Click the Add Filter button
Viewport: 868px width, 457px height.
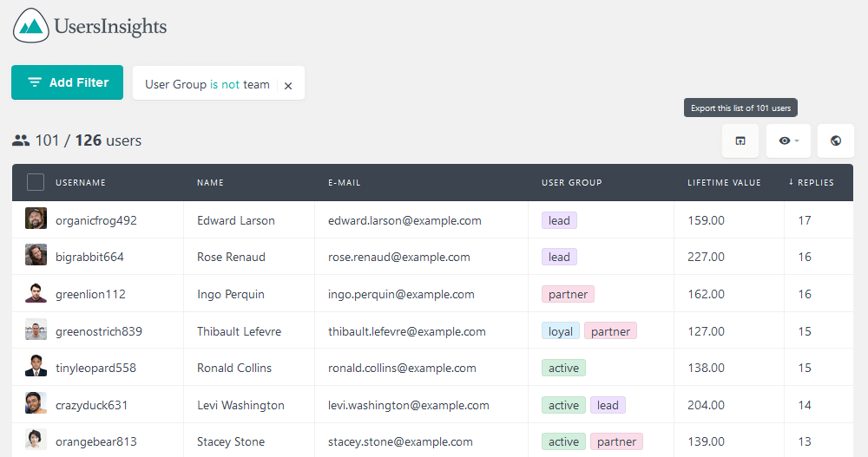pos(67,82)
